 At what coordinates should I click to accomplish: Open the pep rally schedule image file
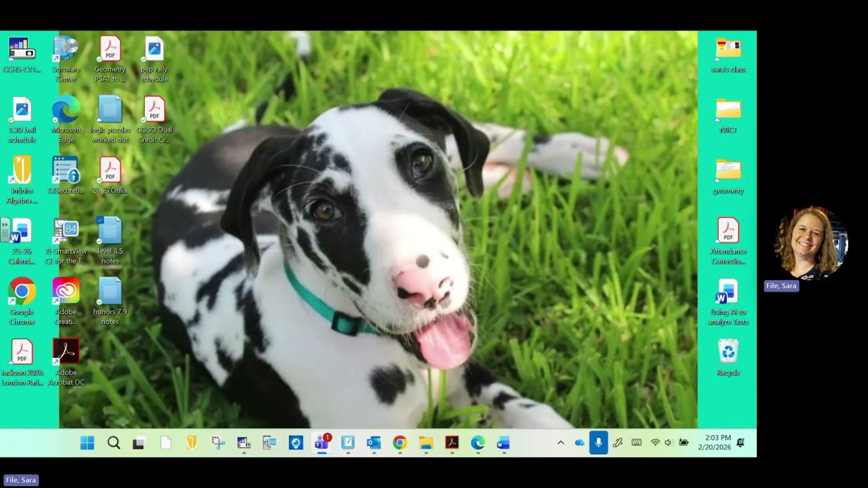click(x=154, y=60)
